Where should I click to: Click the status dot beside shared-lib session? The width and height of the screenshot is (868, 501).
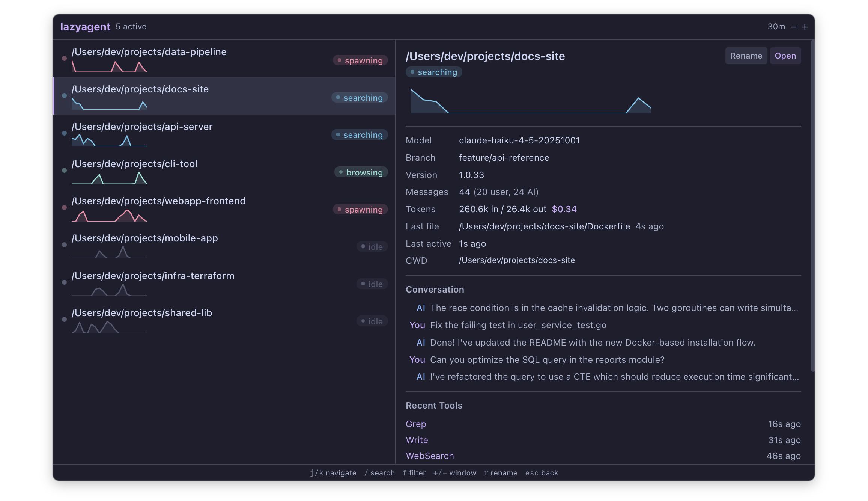pyautogui.click(x=63, y=320)
